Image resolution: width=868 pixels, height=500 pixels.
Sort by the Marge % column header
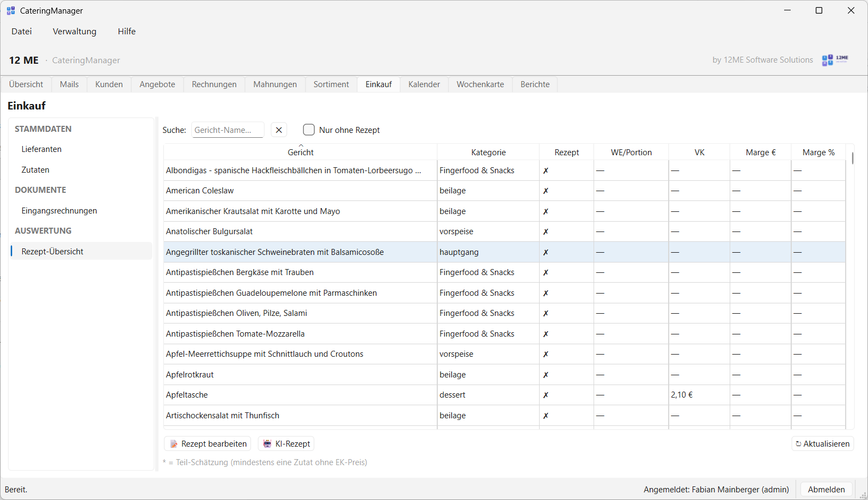818,152
